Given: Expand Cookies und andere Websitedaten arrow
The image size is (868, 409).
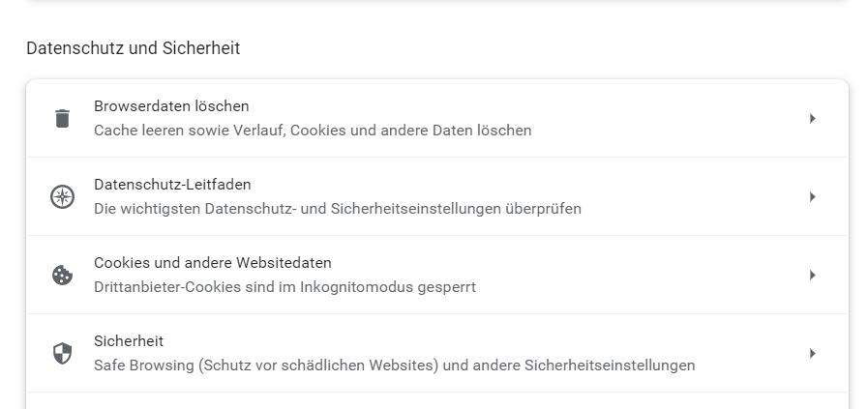Looking at the screenshot, I should (813, 276).
